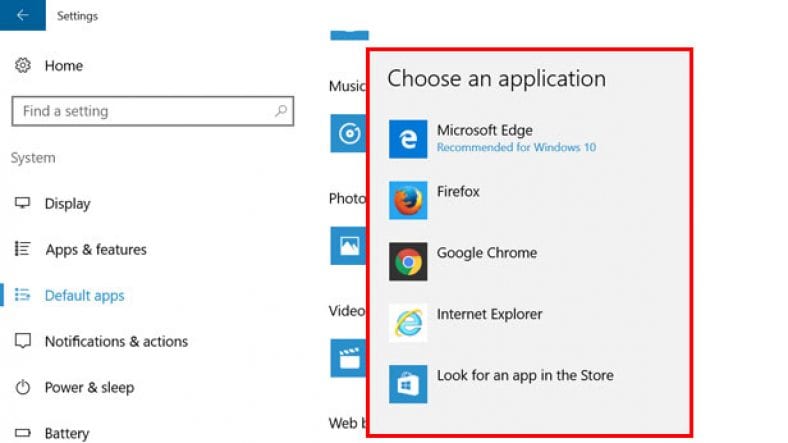Click the Microsoft Edge icon
The image size is (788, 443).
pyautogui.click(x=408, y=139)
